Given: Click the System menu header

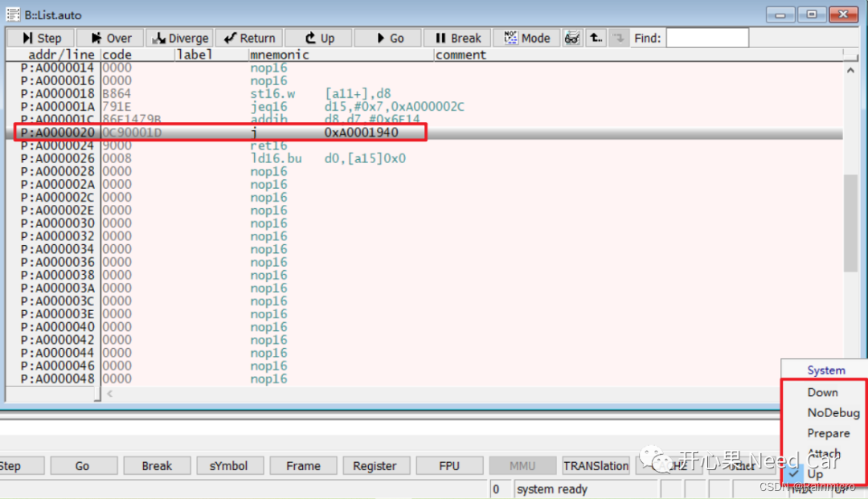Looking at the screenshot, I should point(825,370).
